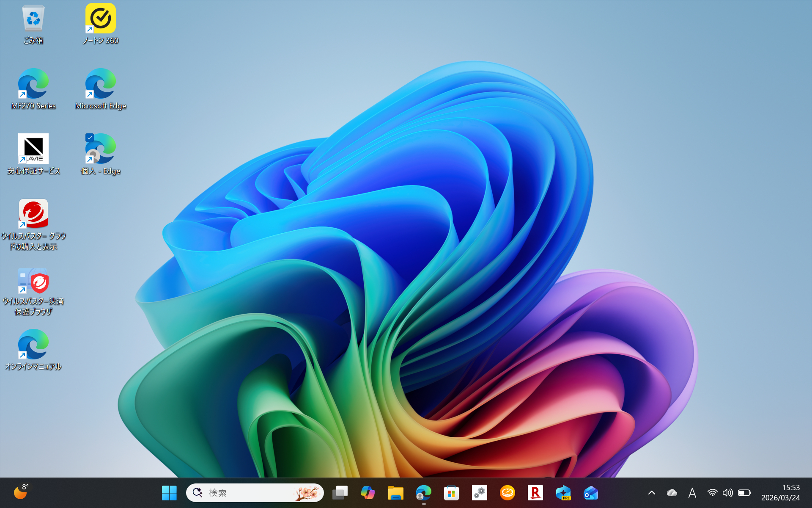Select the MF270 Series desktop shortcut
The width and height of the screenshot is (812, 508).
pyautogui.click(x=33, y=89)
